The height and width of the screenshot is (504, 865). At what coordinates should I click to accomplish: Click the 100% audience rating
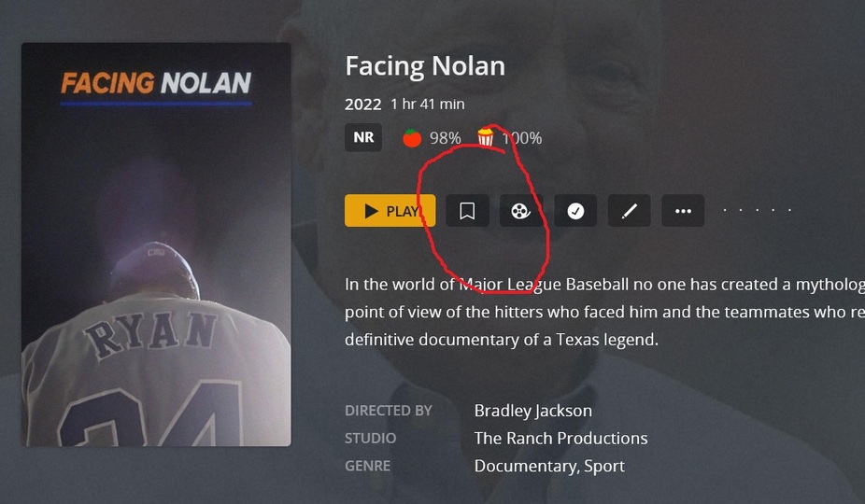pyautogui.click(x=522, y=138)
